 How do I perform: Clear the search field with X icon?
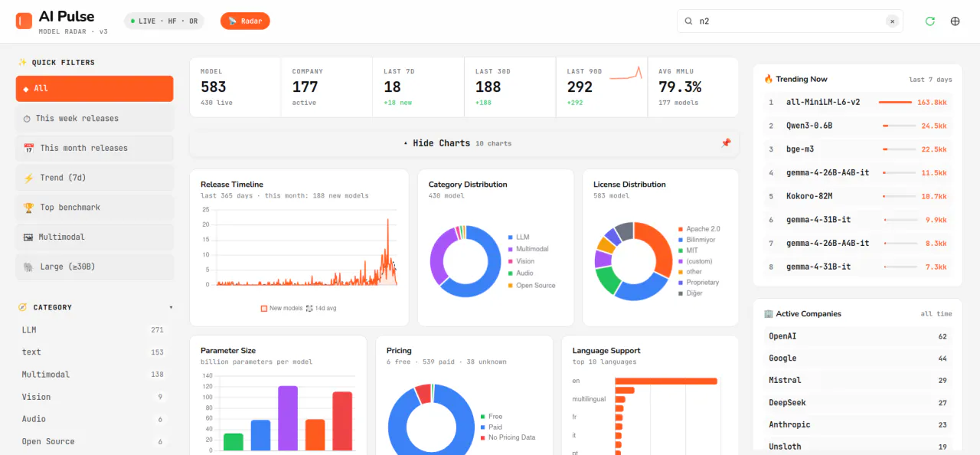891,21
